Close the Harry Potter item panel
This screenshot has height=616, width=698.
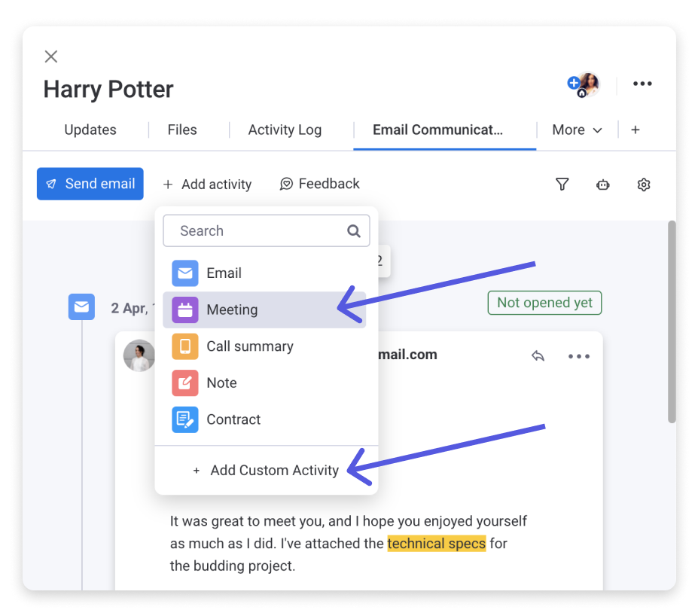[x=51, y=56]
